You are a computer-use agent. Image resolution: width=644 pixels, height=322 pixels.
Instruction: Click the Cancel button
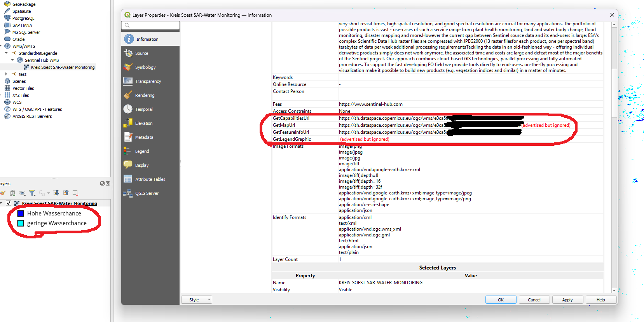pos(534,300)
